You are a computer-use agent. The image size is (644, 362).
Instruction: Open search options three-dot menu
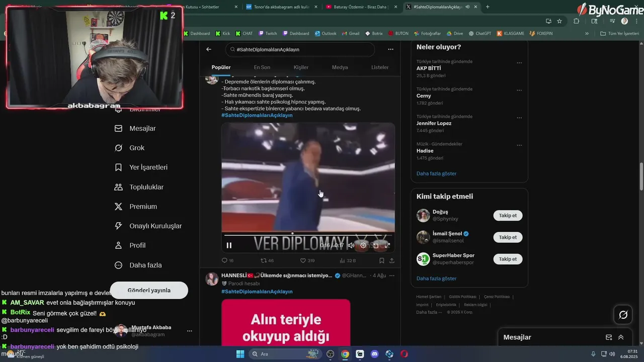click(390, 49)
